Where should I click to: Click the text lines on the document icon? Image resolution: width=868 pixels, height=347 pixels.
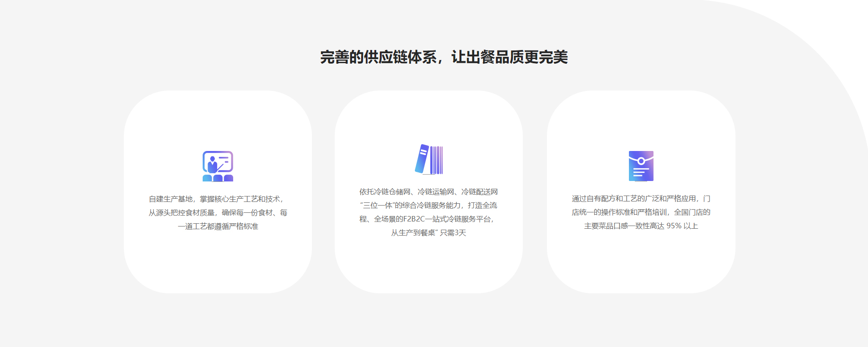[640, 172]
